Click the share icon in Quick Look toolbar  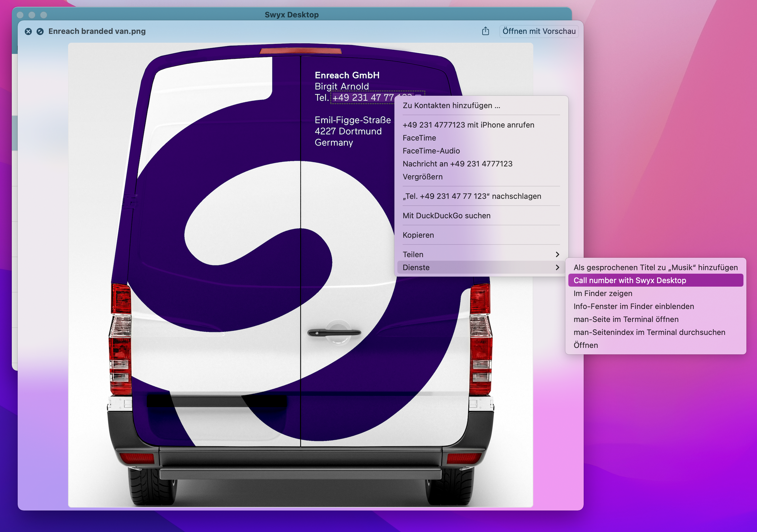click(x=485, y=31)
